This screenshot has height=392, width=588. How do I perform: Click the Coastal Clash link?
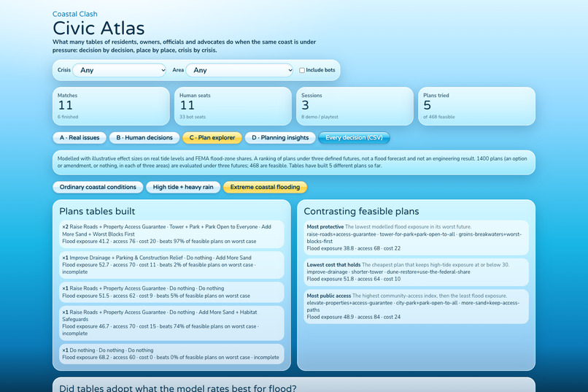pyautogui.click(x=75, y=14)
